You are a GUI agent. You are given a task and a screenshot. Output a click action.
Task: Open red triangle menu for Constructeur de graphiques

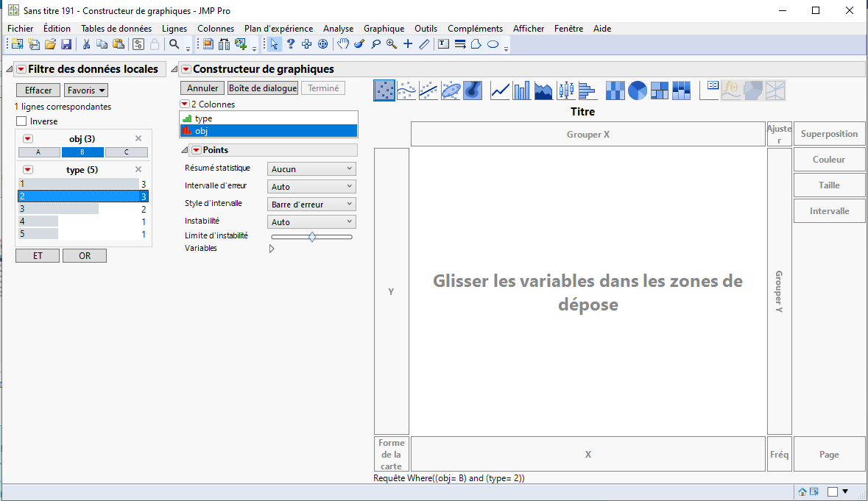186,69
